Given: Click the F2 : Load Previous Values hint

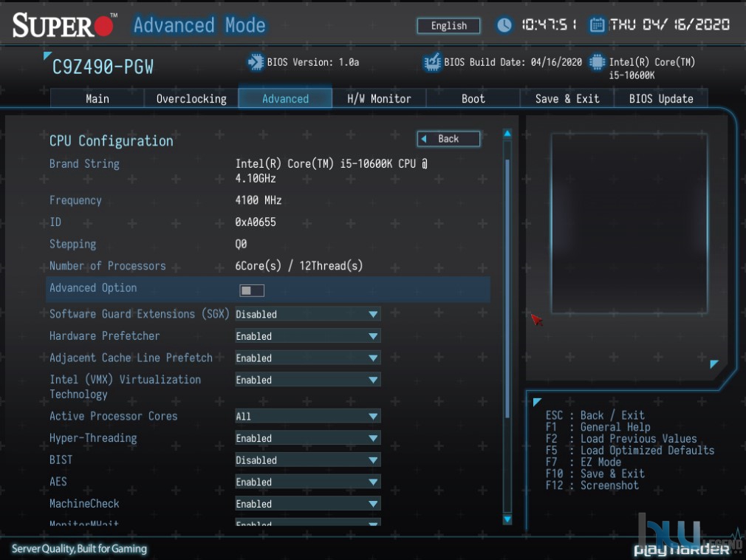Looking at the screenshot, I should coord(621,439).
